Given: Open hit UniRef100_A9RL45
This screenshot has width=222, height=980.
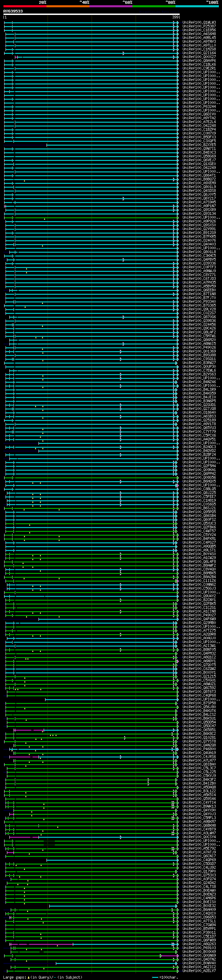Looking at the screenshot, I should pyautogui.click(x=199, y=38).
